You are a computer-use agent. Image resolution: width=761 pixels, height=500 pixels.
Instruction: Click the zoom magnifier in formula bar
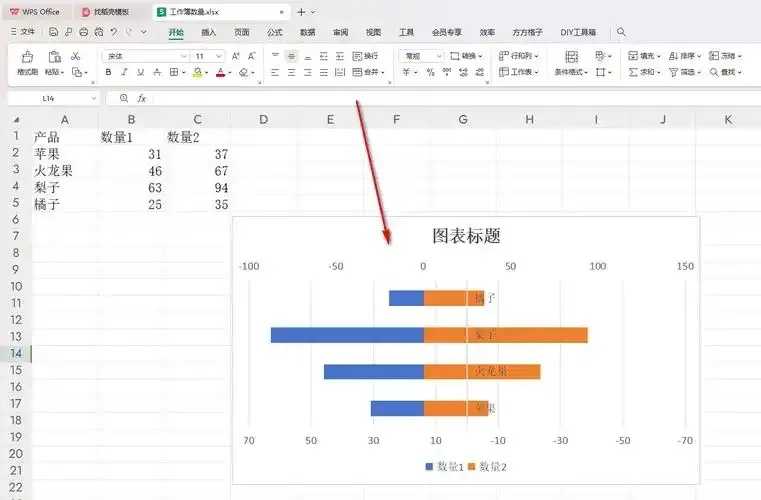click(124, 99)
